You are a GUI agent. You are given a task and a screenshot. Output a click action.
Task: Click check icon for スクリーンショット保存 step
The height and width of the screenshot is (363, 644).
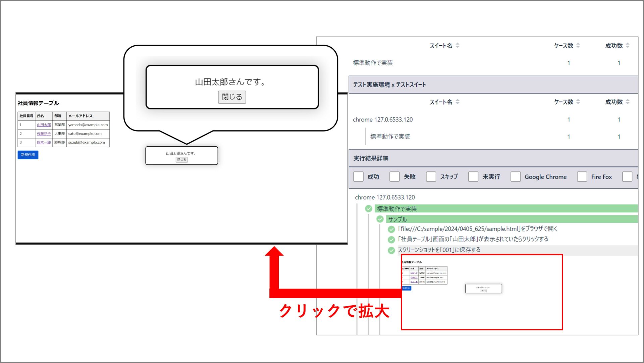point(391,250)
